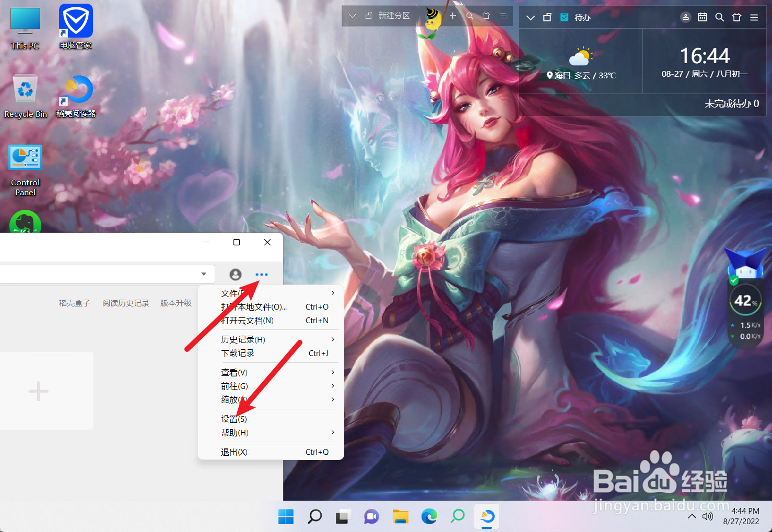Expand the 帮助(H) submenu

pyautogui.click(x=333, y=432)
